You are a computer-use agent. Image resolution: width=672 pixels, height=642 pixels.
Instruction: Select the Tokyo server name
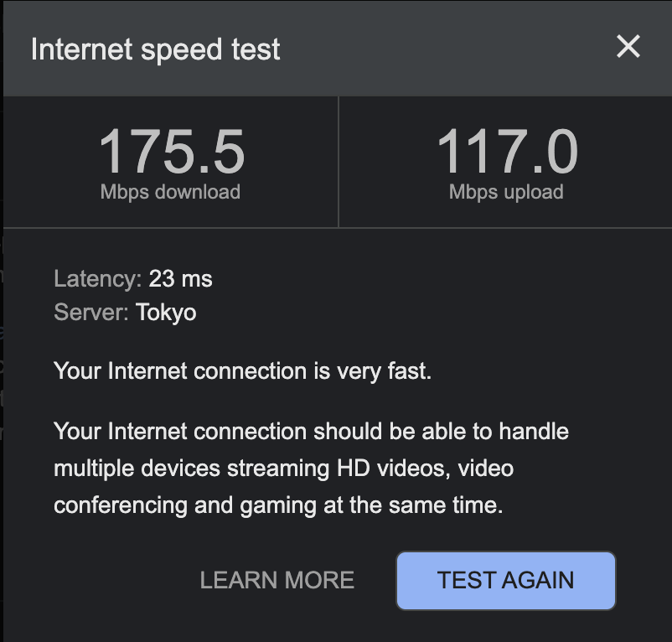166,313
